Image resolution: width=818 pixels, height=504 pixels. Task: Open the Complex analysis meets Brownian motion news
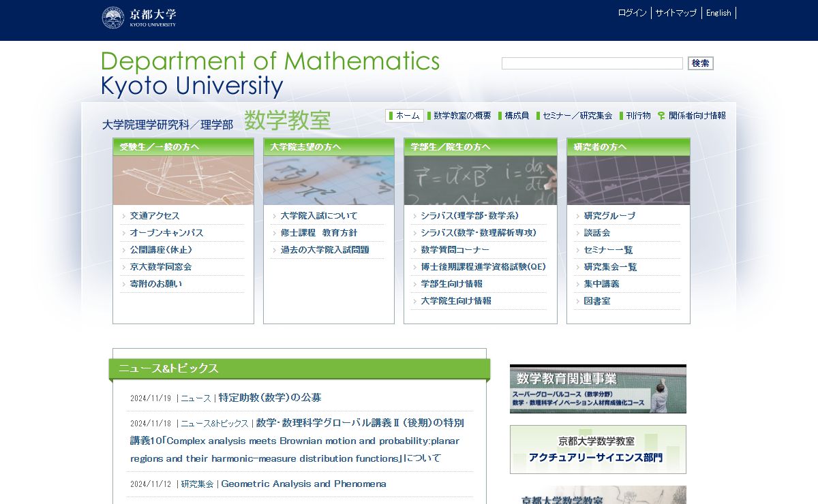click(297, 441)
